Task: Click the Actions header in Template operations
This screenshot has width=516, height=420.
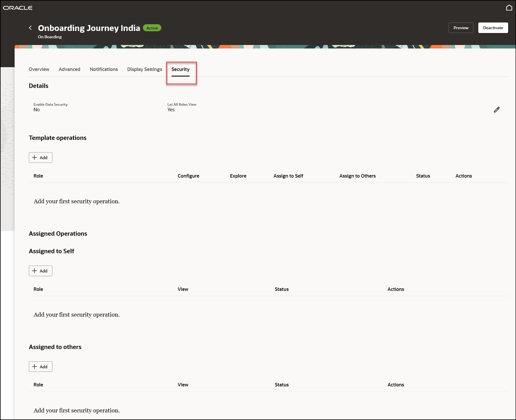Action: pos(464,176)
